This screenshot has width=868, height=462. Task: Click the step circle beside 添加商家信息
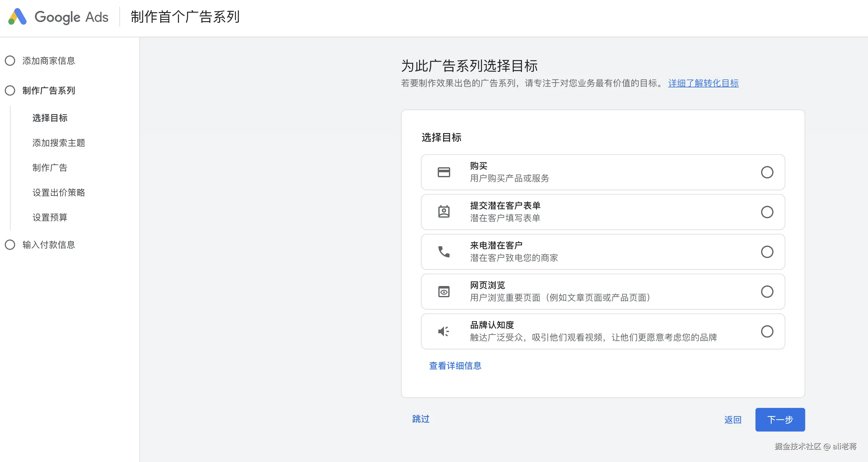(10, 61)
